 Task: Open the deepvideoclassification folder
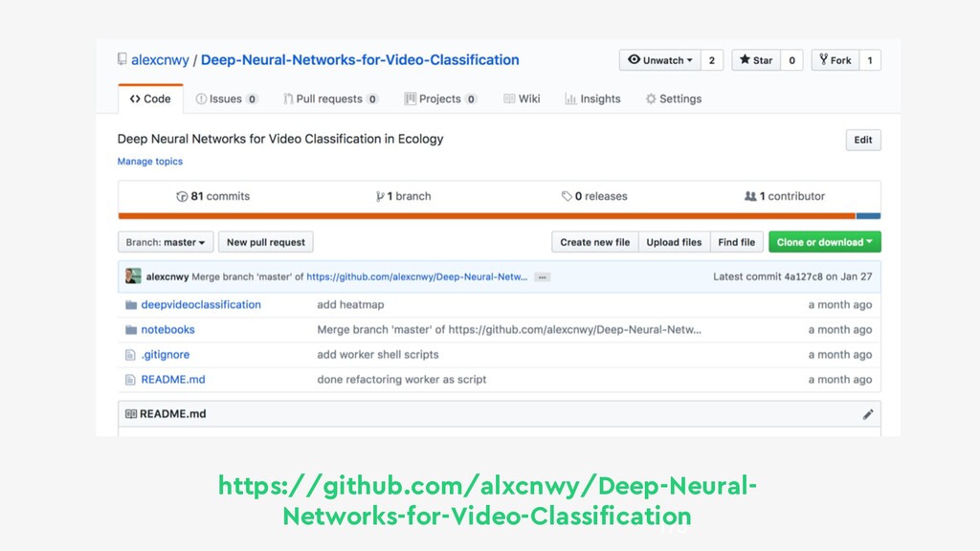click(201, 305)
